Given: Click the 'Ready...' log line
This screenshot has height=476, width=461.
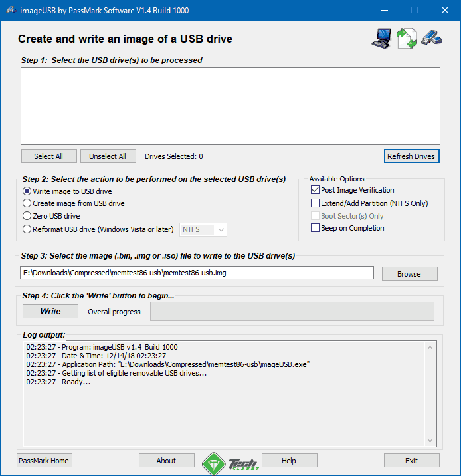Looking at the screenshot, I should tap(58, 382).
